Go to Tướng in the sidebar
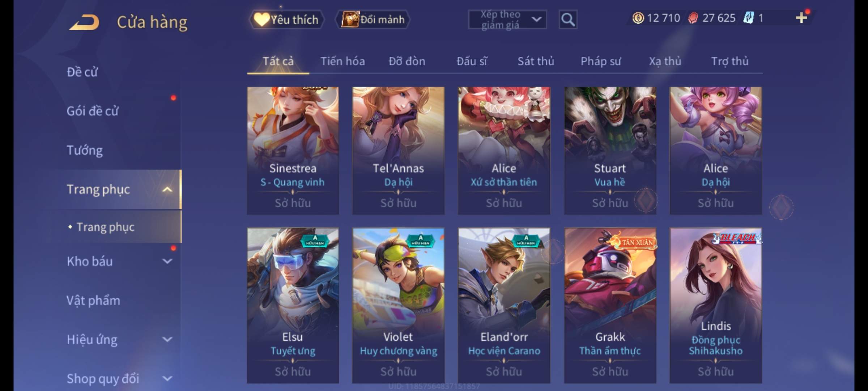868x391 pixels. [85, 150]
